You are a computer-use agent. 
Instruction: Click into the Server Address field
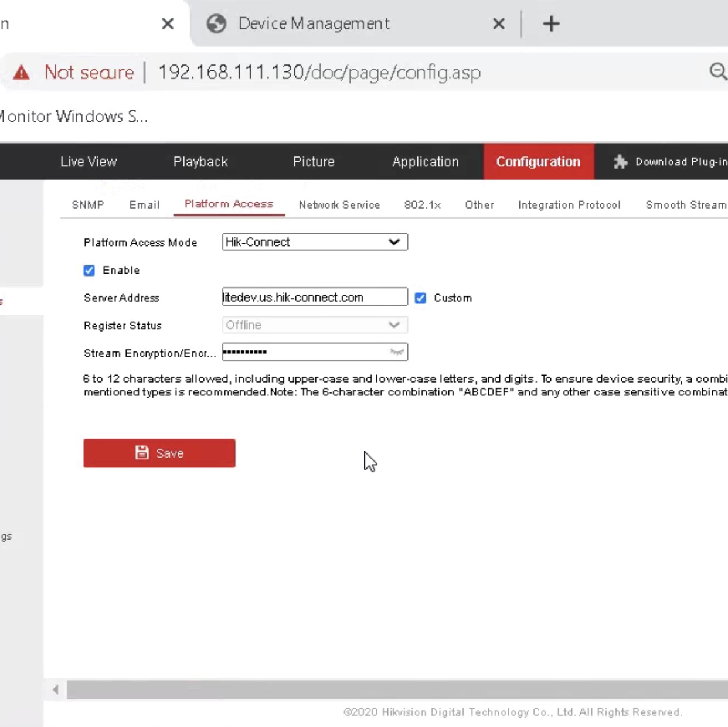[314, 297]
